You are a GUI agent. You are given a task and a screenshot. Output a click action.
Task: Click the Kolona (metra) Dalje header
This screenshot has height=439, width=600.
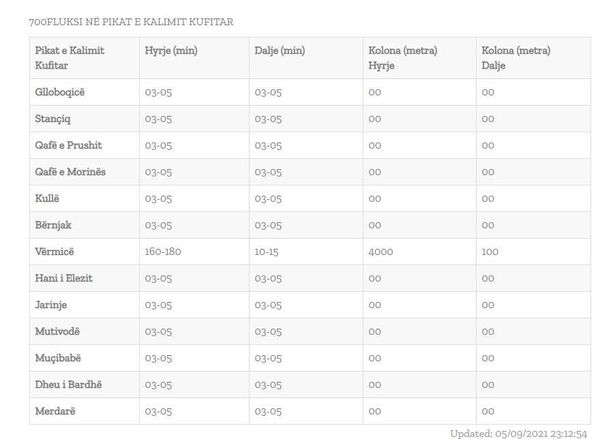[x=516, y=58]
